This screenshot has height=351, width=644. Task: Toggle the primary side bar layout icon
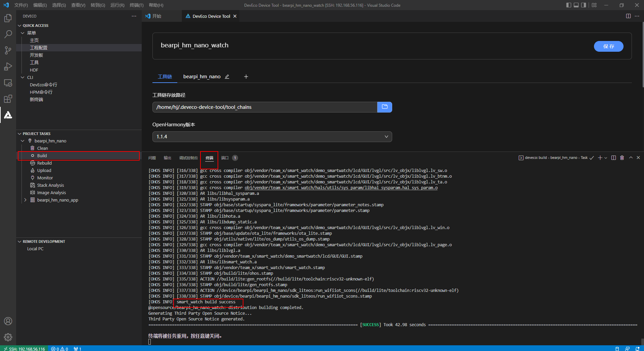(568, 5)
